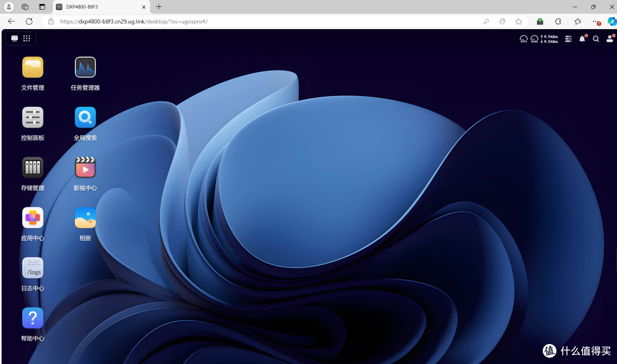The image size is (617, 364).
Task: Open the browser profile icon
Action: (9, 7)
